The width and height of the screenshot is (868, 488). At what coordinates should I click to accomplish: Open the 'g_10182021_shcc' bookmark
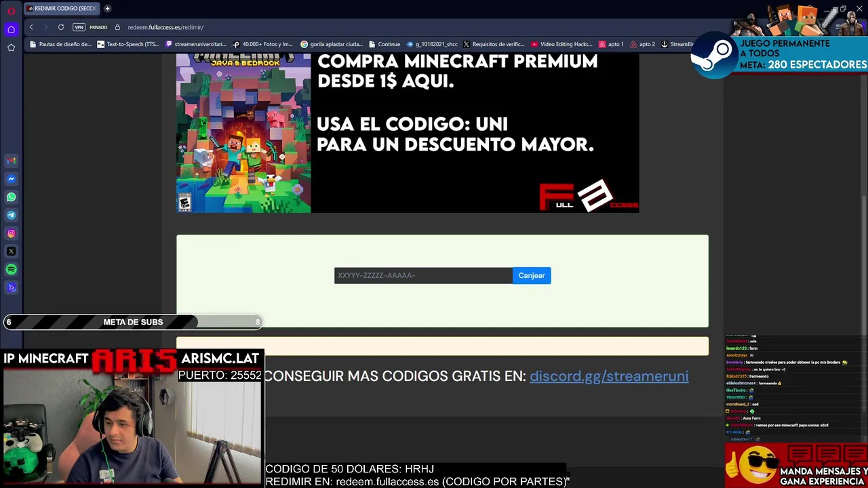(432, 44)
